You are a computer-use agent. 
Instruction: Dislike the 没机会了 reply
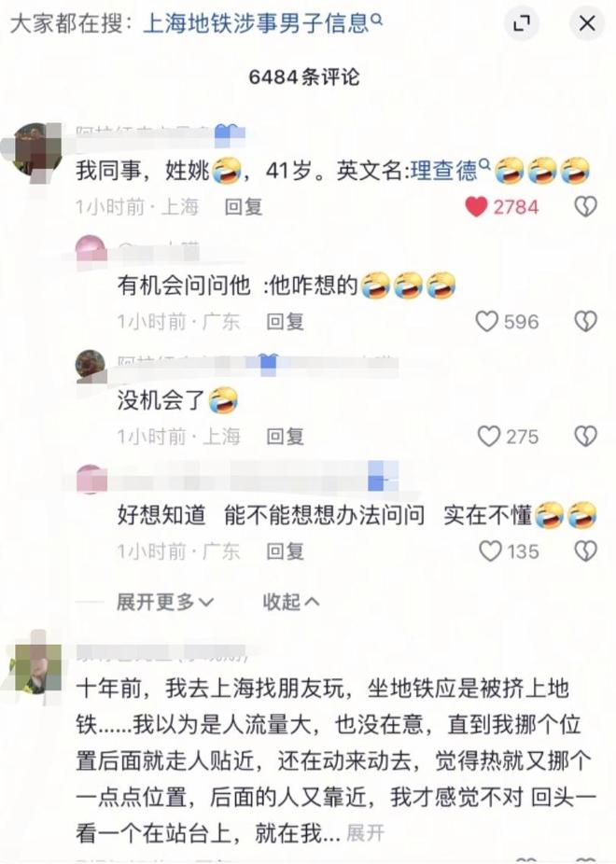[585, 437]
